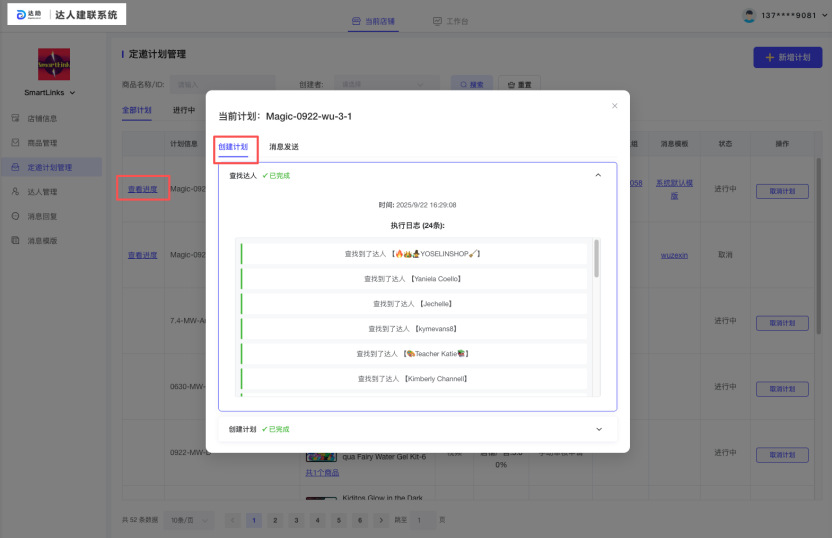Click the 店铺信息 sidebar icon

click(x=16, y=119)
